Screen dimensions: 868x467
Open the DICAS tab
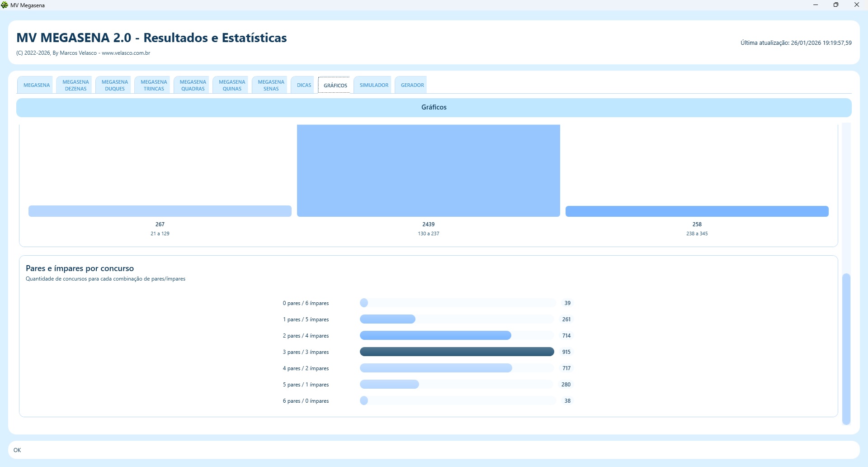(304, 85)
